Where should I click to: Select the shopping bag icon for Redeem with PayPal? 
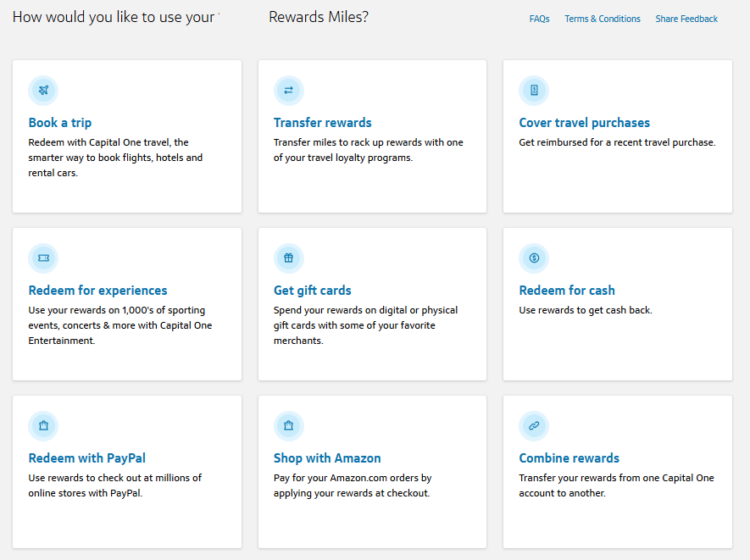click(x=43, y=425)
